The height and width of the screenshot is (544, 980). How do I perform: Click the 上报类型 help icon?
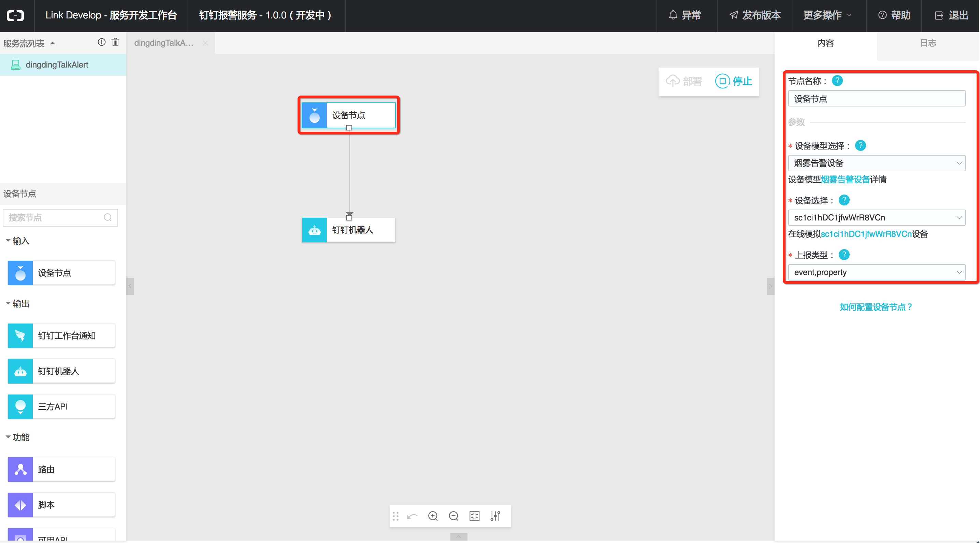pos(844,254)
